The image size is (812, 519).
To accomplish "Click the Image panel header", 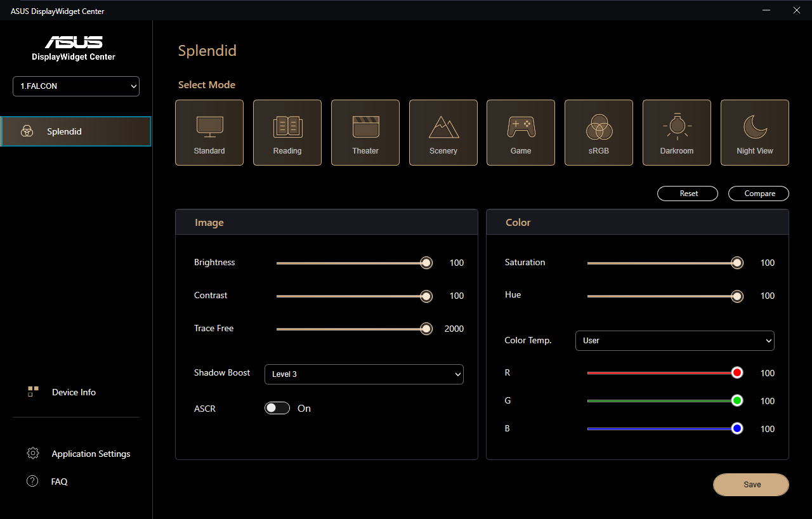I will click(327, 222).
